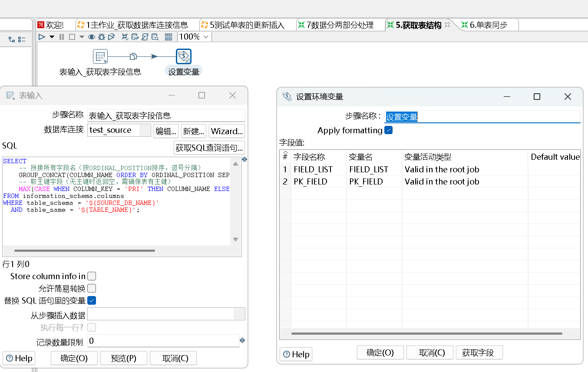The height and width of the screenshot is (372, 588).
Task: Click the 表输入 dialog title icon
Action: click(x=10, y=95)
